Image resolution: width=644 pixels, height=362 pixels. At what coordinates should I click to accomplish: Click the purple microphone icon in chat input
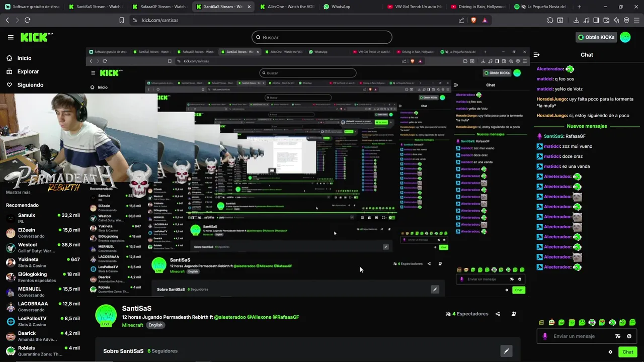(544, 336)
